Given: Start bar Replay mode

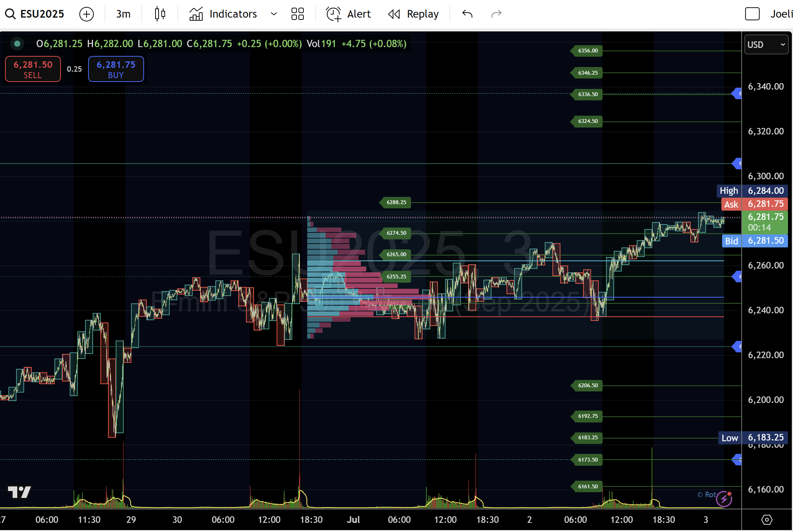Looking at the screenshot, I should click(x=413, y=14).
